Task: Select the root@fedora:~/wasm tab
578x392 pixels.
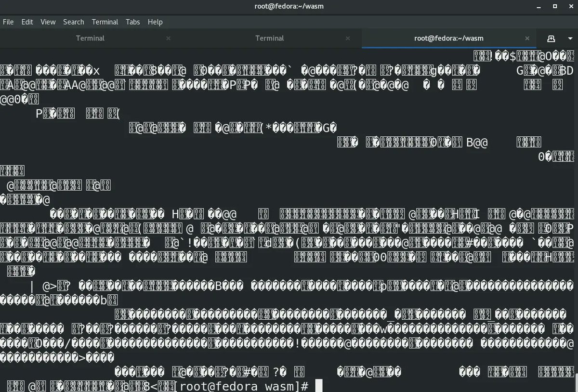Action: click(x=449, y=38)
